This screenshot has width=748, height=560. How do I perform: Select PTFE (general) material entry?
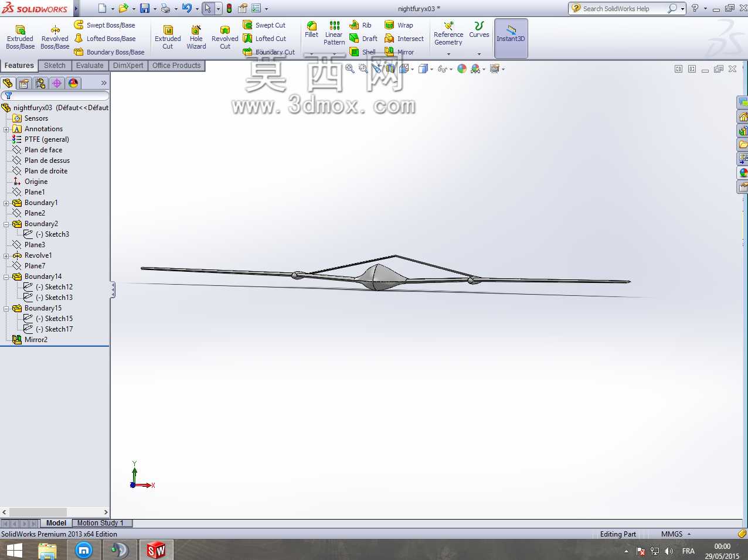pos(46,139)
